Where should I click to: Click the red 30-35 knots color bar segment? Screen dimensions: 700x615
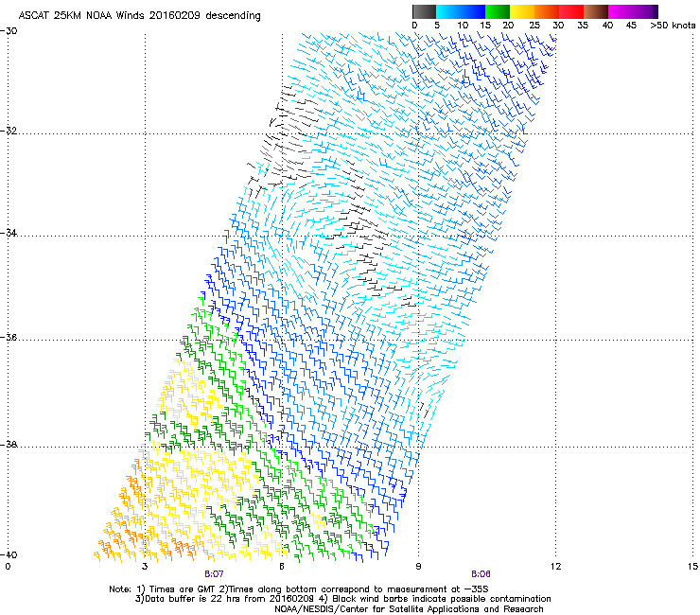tap(571, 11)
